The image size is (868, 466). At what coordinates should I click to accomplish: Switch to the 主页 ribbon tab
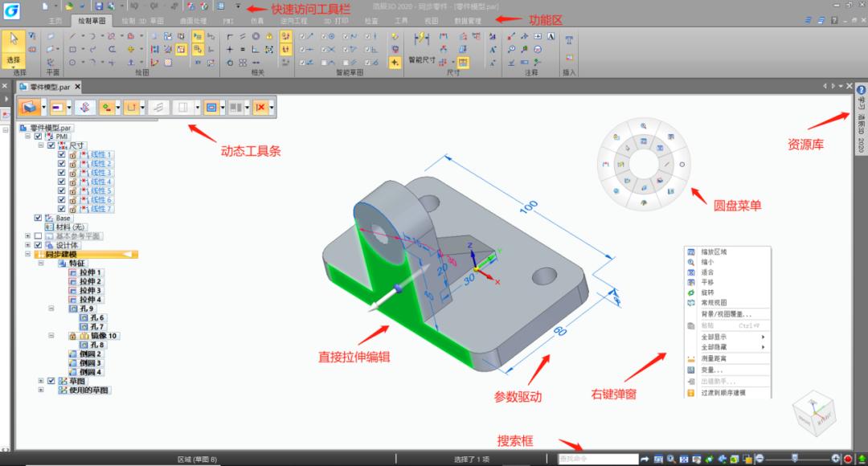point(54,22)
